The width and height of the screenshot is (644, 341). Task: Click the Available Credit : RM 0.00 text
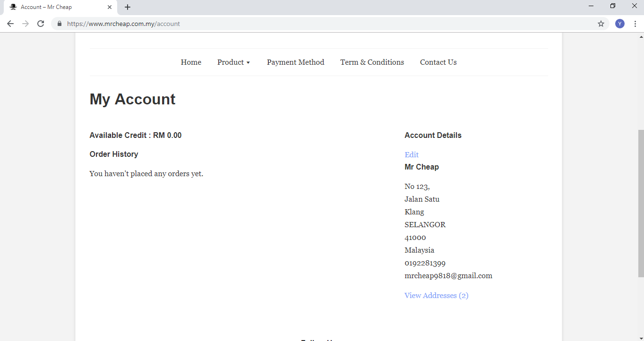[x=136, y=136]
